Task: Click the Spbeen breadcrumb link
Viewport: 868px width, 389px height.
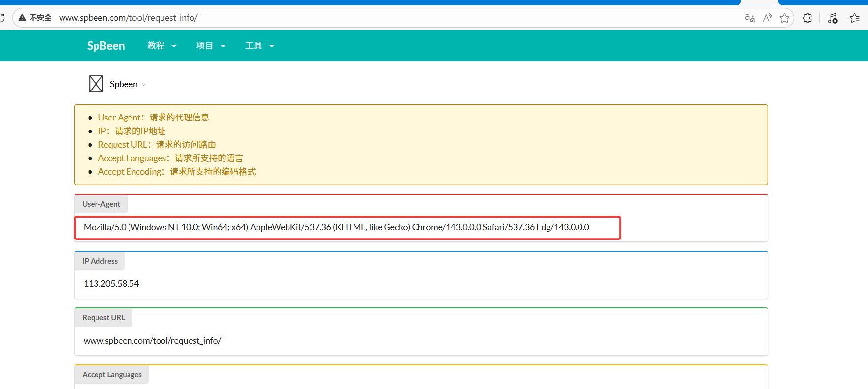Action: [x=124, y=84]
